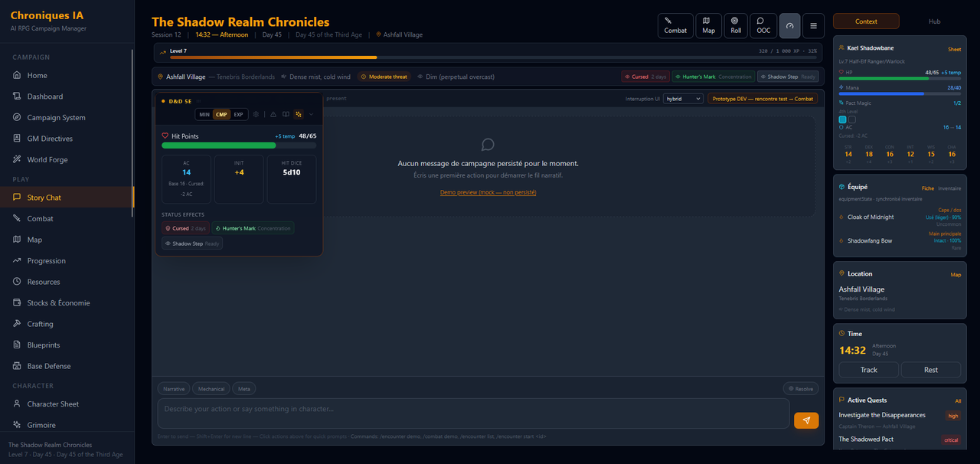Screen dimensions: 980x464
Task: Click Prototype DEV rencontre test Combat button
Action: (x=763, y=98)
